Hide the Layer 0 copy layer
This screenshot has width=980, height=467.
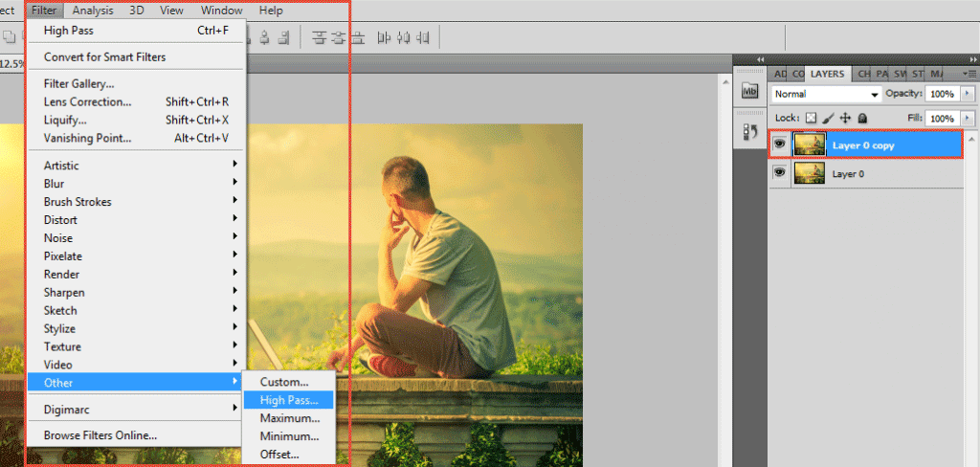click(x=779, y=145)
